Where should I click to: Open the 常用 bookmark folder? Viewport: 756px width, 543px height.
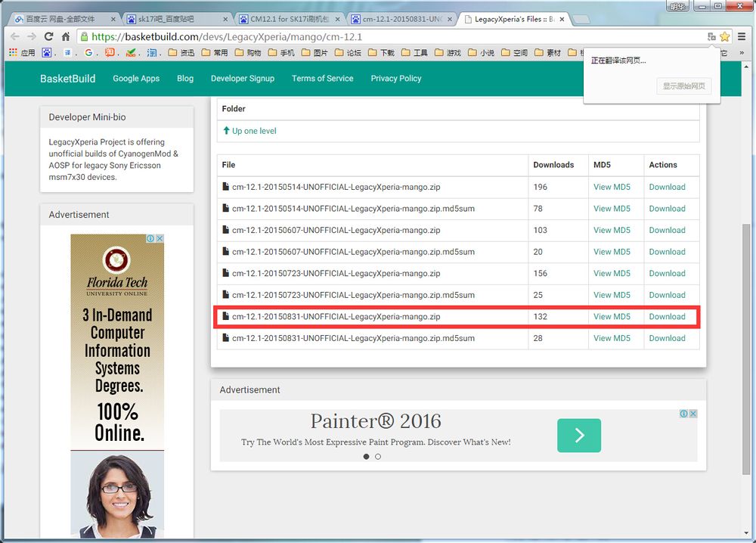click(215, 53)
